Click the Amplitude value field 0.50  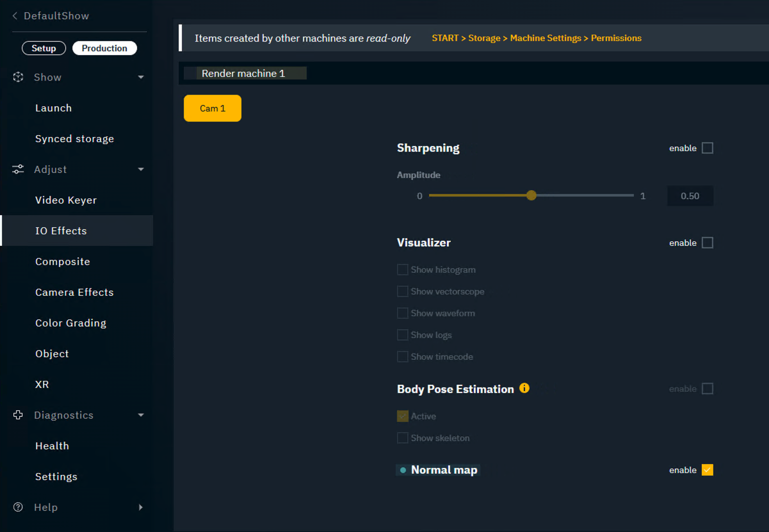(690, 197)
